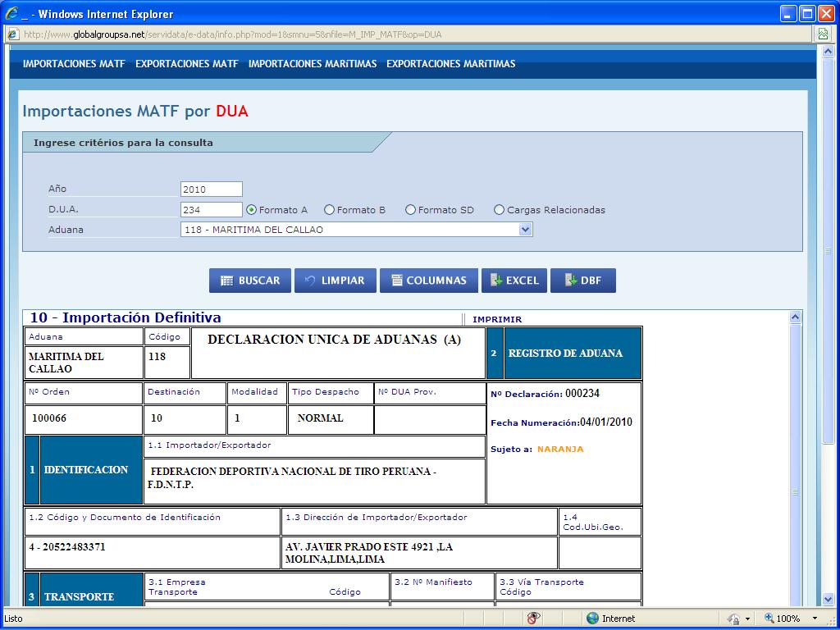This screenshot has width=840, height=630.
Task: Click the compatibility view page icon
Action: [823, 34]
